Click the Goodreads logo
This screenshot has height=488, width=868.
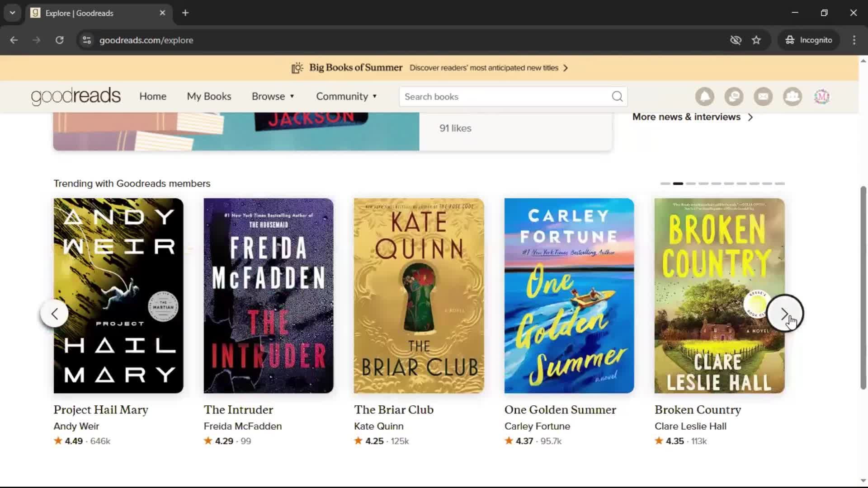76,96
